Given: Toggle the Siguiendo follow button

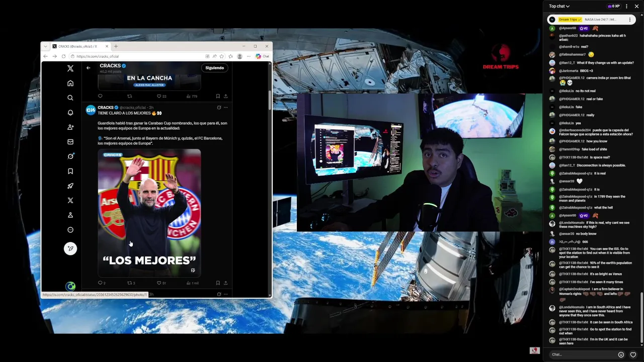Looking at the screenshot, I should click(214, 68).
